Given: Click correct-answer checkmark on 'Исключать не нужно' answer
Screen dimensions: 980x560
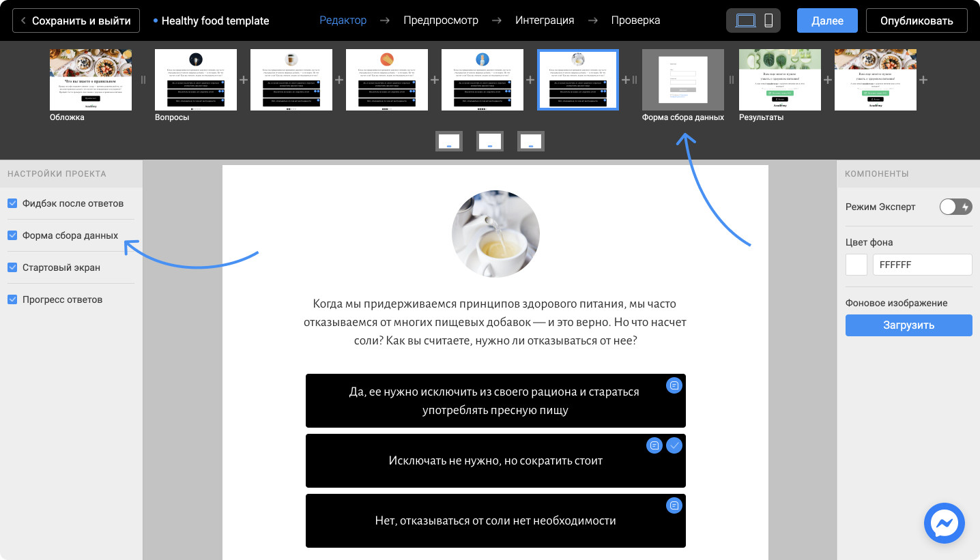Looking at the screenshot, I should 674,445.
